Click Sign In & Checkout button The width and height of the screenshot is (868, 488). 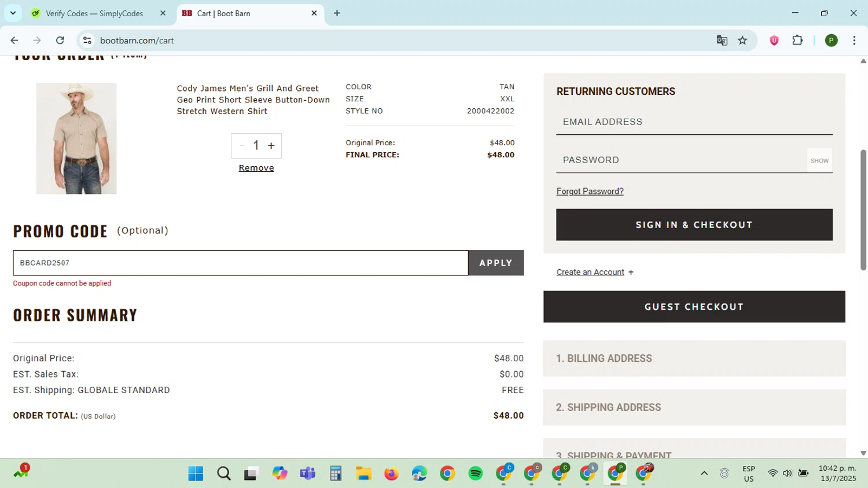(694, 225)
